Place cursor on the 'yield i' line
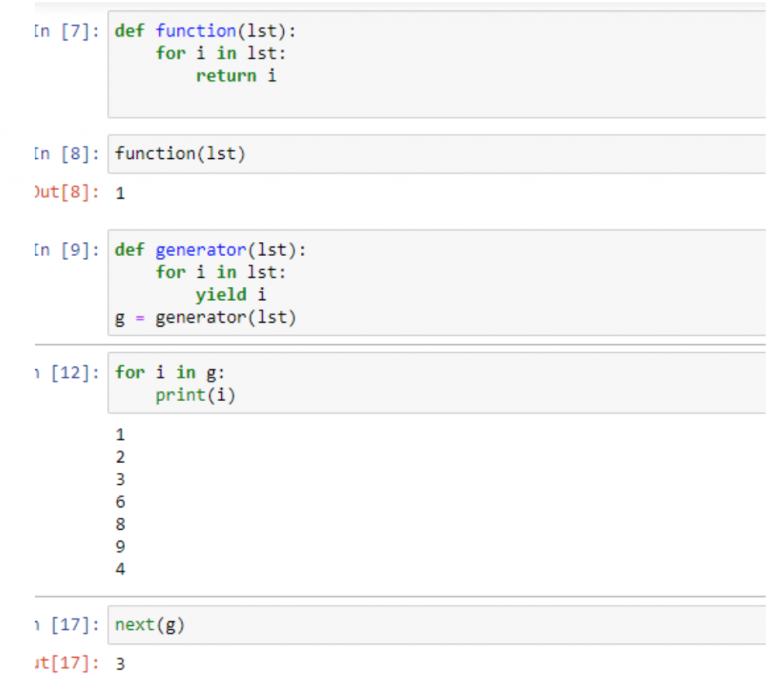 [231, 295]
